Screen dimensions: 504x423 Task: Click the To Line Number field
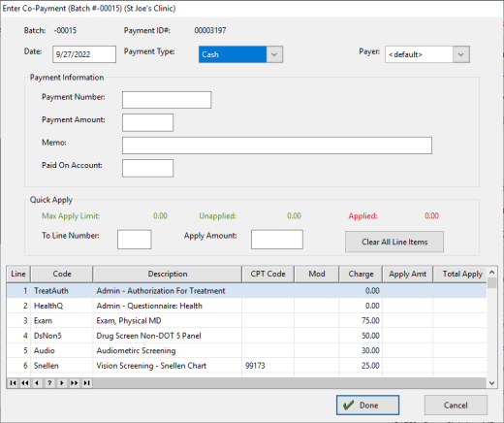point(135,240)
